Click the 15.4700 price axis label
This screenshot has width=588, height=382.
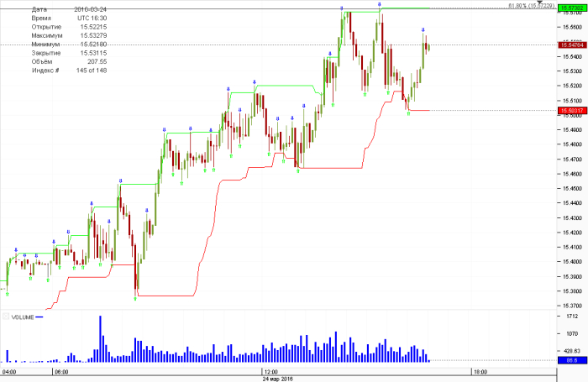(572, 160)
